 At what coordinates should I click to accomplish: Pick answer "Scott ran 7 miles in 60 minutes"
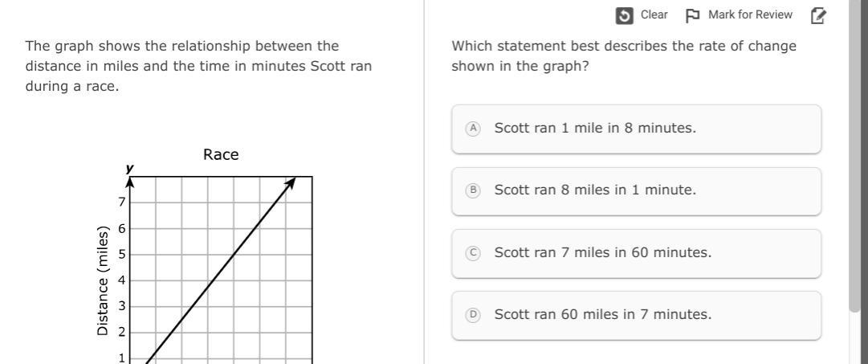(x=602, y=252)
